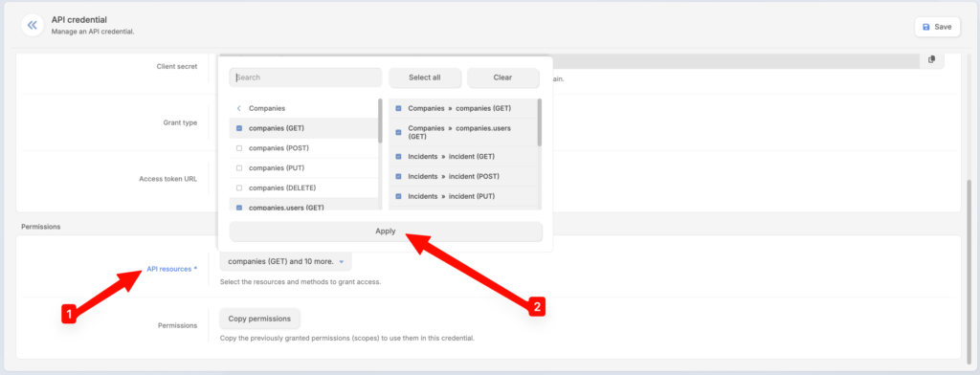
Task: Click 'Manage an API credential.' subtitle
Action: [x=93, y=32]
